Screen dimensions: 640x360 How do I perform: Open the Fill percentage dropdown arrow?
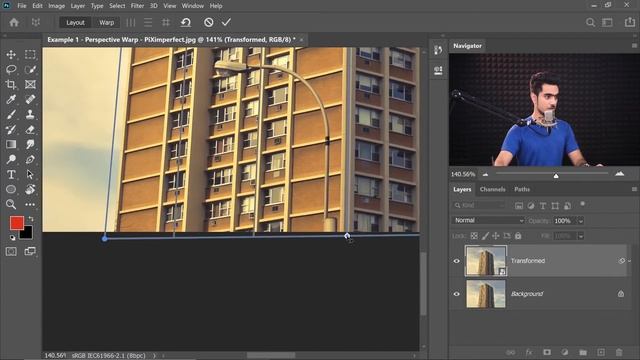580,236
